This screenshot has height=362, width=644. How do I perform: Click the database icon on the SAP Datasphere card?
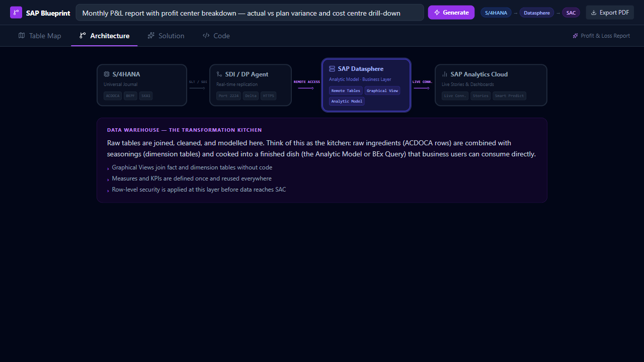coord(332,69)
